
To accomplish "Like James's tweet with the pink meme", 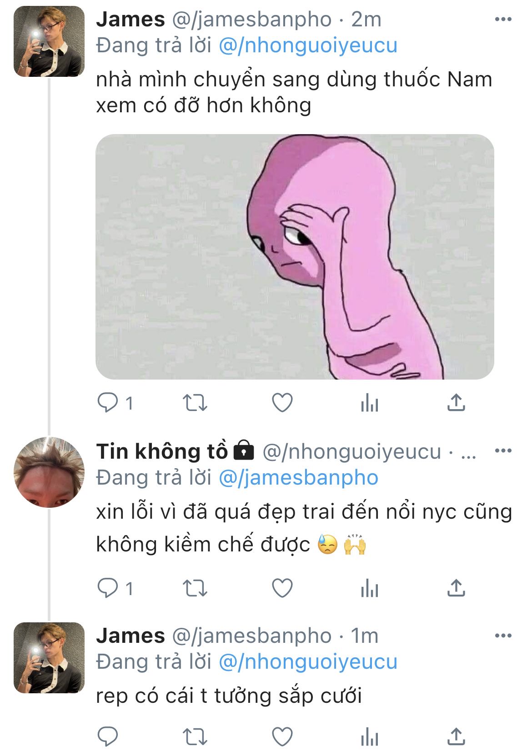I will coord(282,403).
